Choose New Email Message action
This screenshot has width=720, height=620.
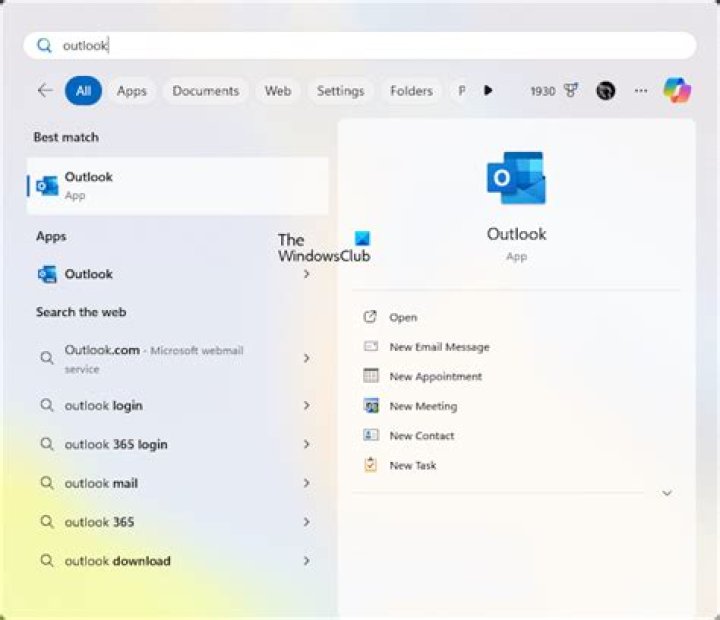click(x=439, y=347)
